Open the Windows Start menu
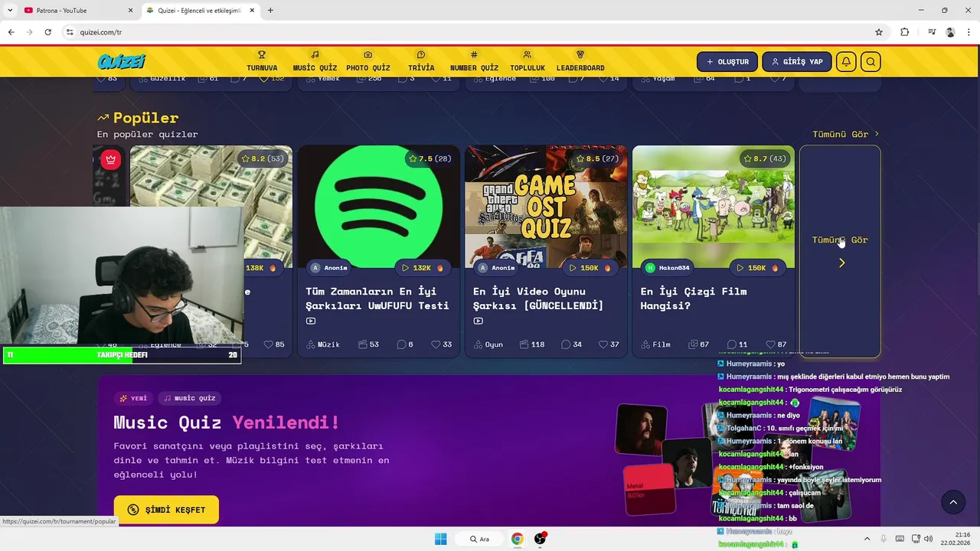Image resolution: width=980 pixels, height=551 pixels. [x=440, y=539]
